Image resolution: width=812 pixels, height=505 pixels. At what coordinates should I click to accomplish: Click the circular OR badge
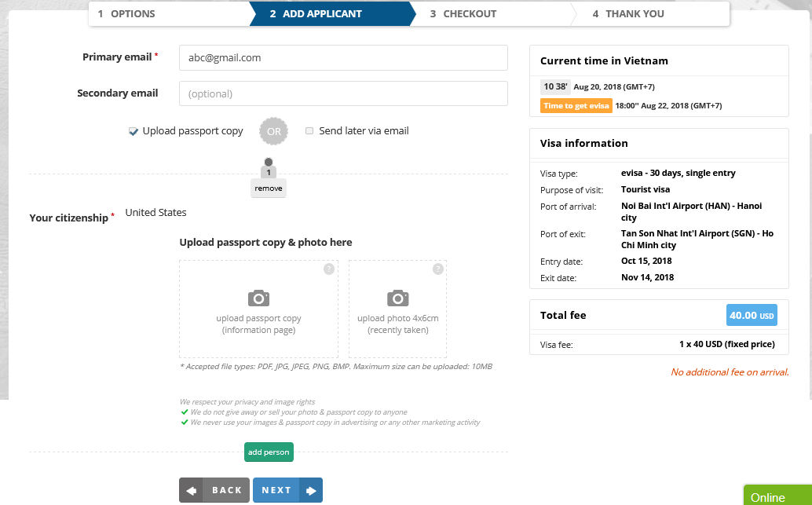click(273, 131)
